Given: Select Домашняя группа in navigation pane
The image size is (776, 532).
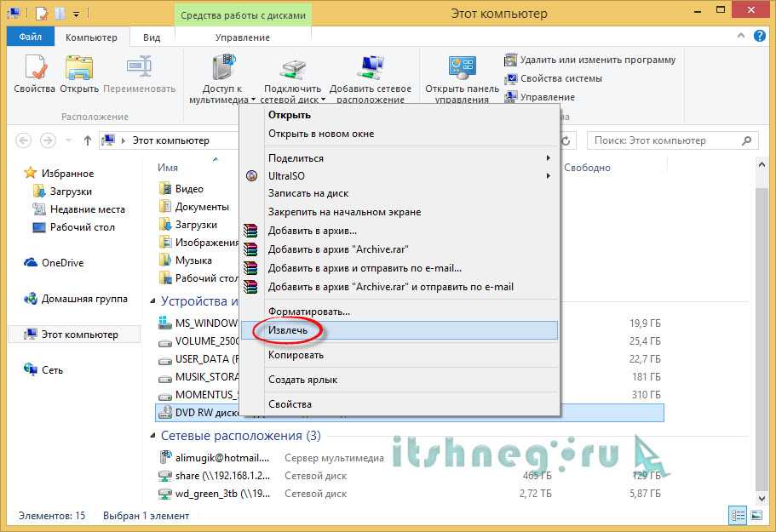Looking at the screenshot, I should (x=76, y=299).
